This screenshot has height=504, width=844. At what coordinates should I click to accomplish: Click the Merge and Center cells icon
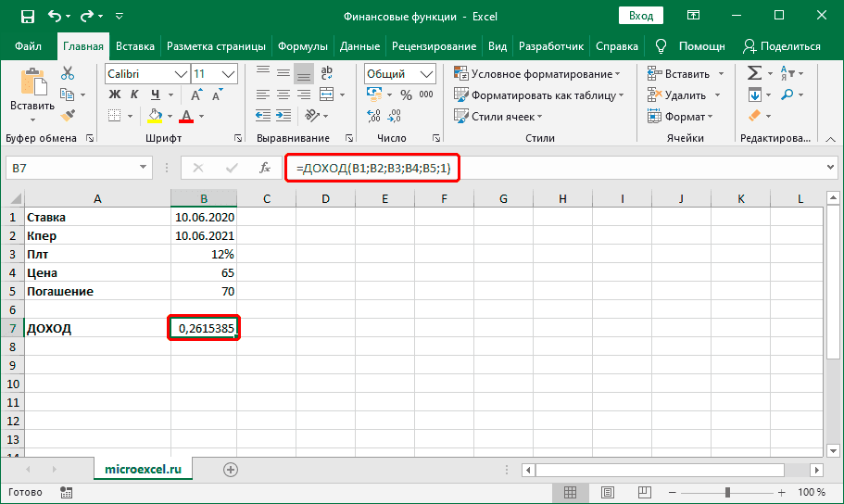[x=326, y=94]
